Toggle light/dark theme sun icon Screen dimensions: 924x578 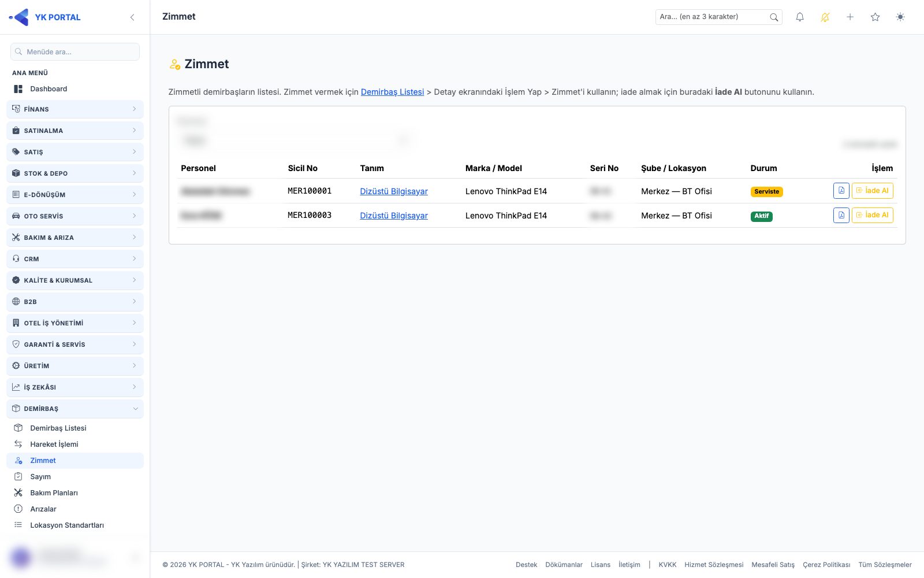(x=900, y=17)
